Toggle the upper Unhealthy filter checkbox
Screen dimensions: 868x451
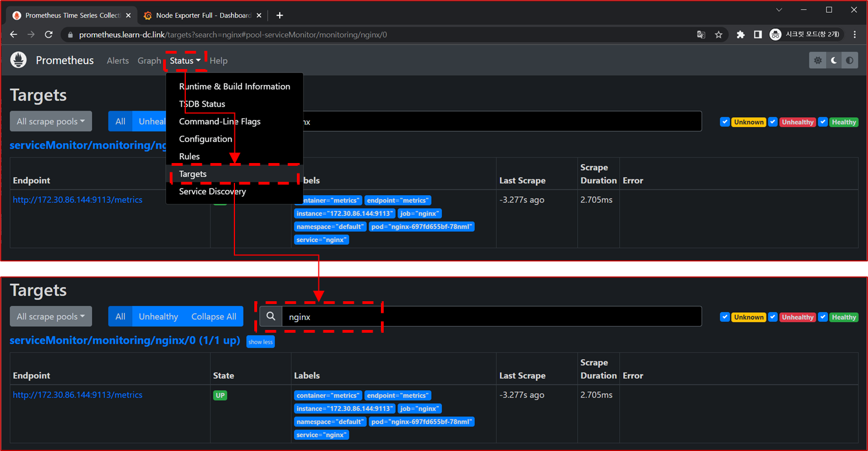[773, 122]
